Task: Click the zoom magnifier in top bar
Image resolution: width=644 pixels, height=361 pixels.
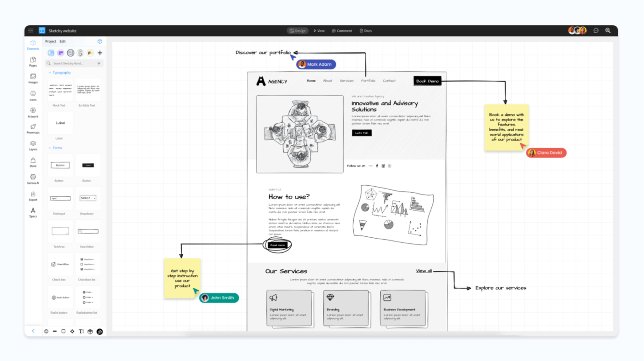Action: 608,31
